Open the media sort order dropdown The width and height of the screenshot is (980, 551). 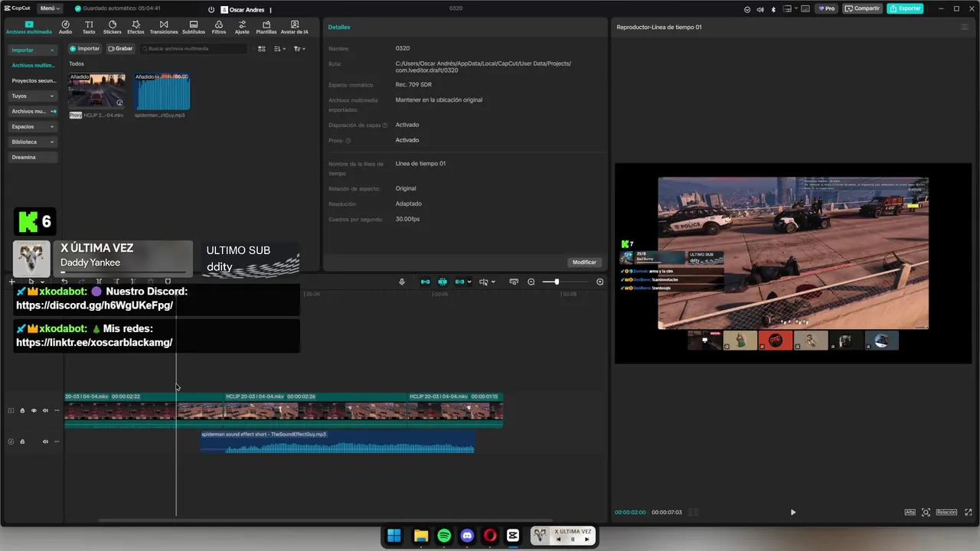point(279,48)
